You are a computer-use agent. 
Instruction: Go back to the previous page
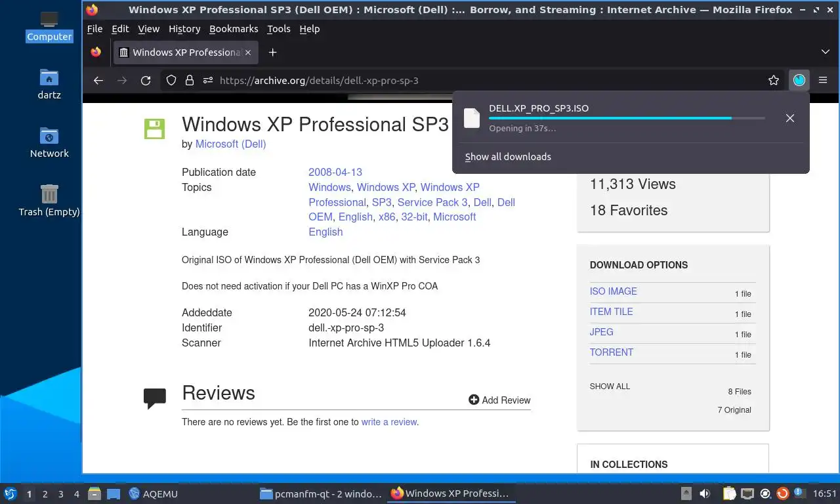coord(98,80)
